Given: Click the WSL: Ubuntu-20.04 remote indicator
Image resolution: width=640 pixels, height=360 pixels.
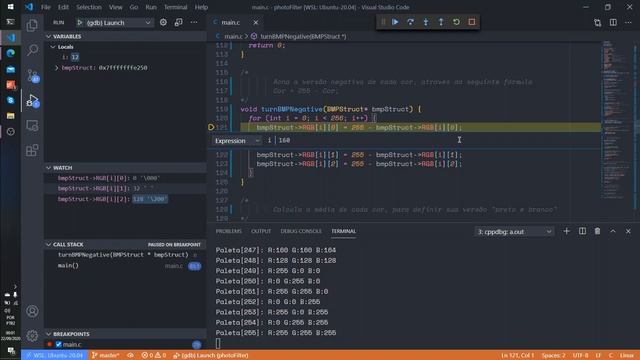Looking at the screenshot, I should 55,355.
